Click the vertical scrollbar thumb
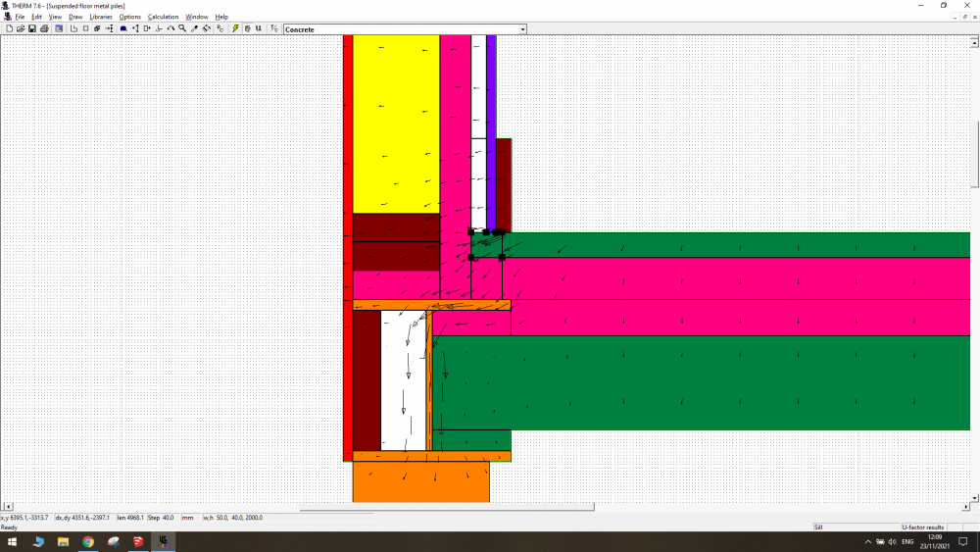Image resolution: width=980 pixels, height=552 pixels. (974, 153)
